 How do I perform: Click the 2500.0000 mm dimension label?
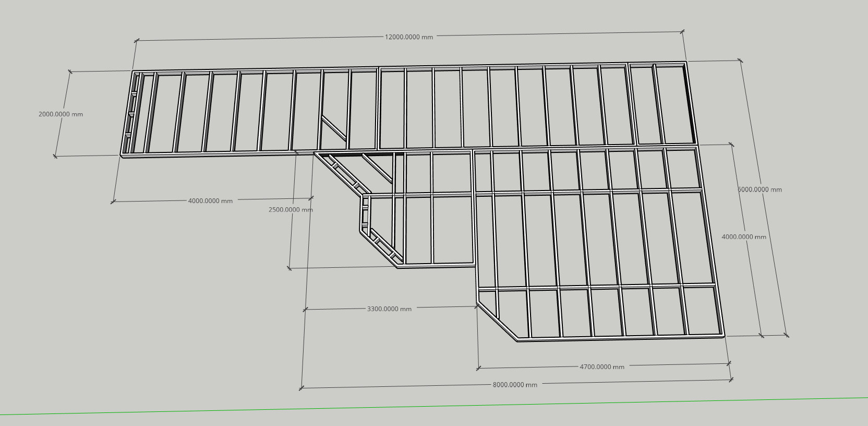pyautogui.click(x=291, y=210)
